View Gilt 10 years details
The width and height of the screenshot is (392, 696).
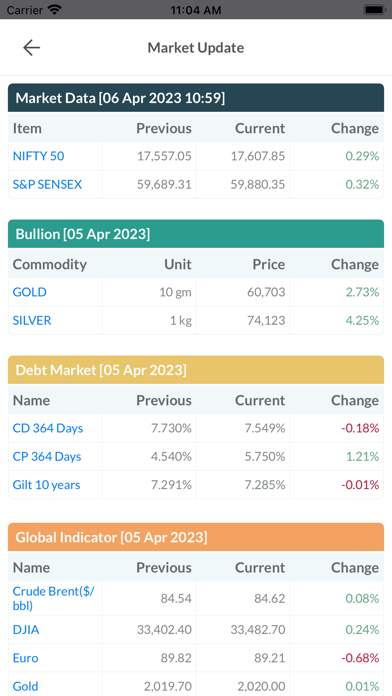point(46,485)
